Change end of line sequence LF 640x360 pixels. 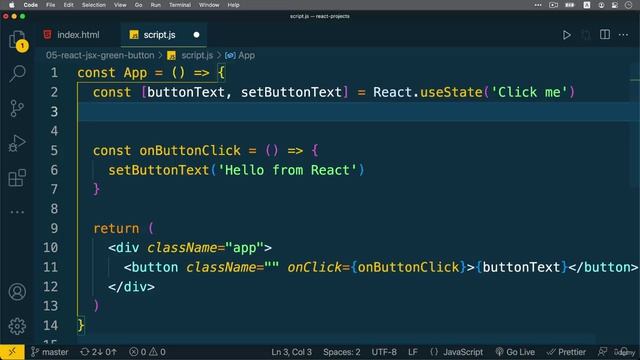pyautogui.click(x=413, y=352)
